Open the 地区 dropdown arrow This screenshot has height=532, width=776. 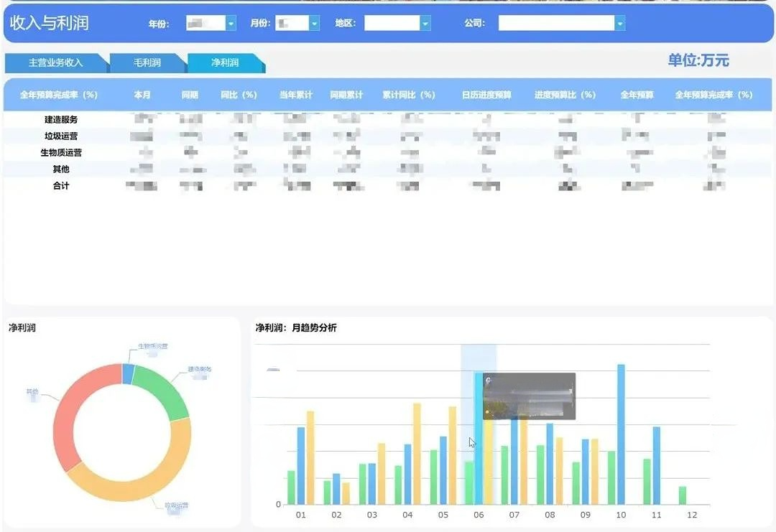(x=425, y=24)
